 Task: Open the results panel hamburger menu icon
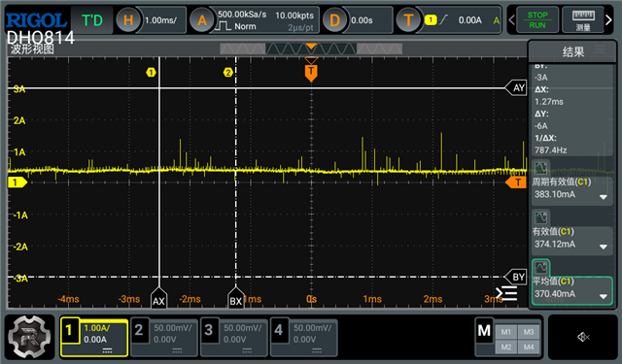[x=600, y=50]
